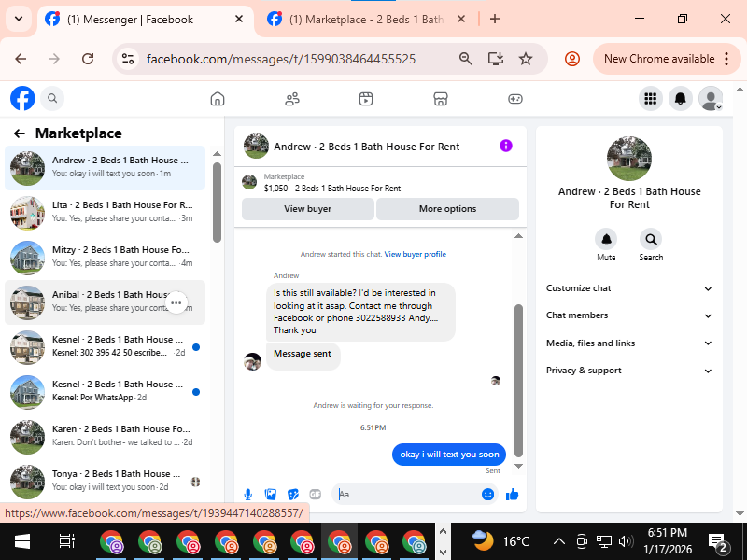This screenshot has width=747, height=560.
Task: Go to Home feed icon
Action: coord(218,99)
